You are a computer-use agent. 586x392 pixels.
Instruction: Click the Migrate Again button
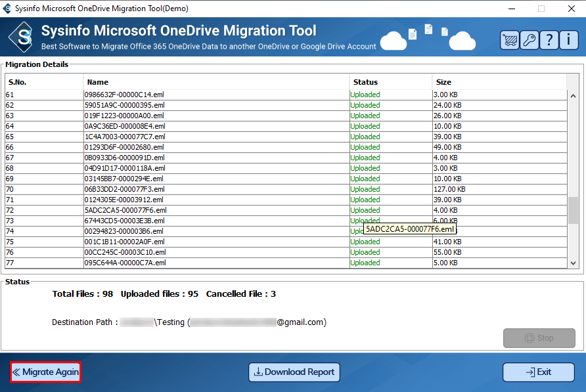click(45, 372)
